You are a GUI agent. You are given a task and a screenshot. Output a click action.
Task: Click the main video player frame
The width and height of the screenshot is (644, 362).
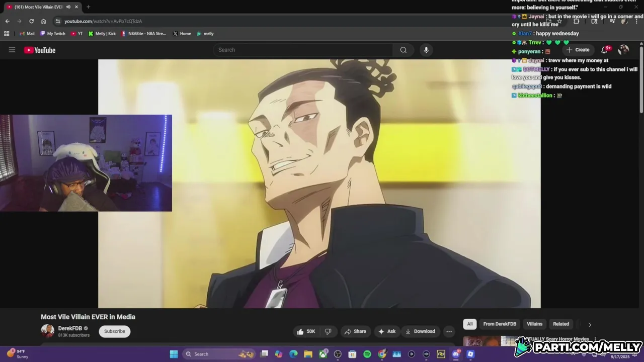[319, 184]
